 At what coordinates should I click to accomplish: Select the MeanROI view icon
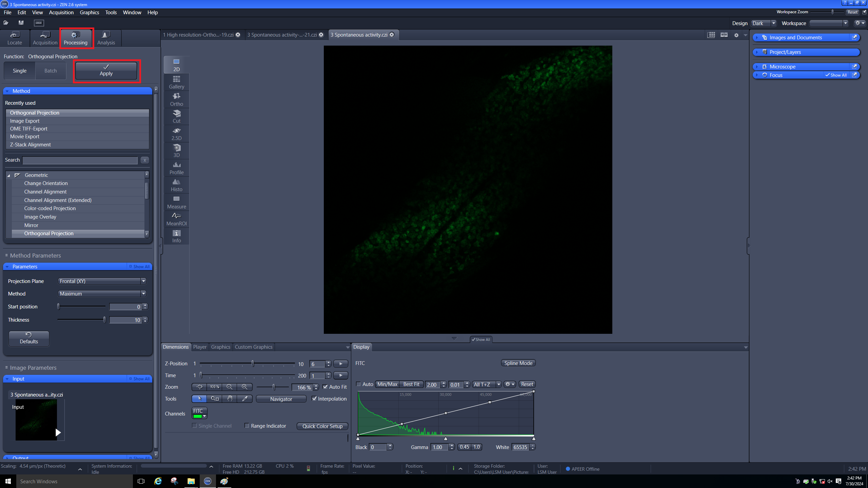(x=176, y=219)
